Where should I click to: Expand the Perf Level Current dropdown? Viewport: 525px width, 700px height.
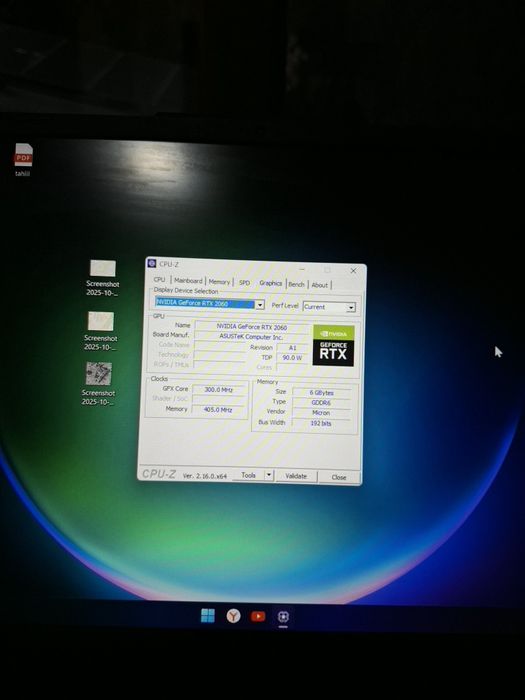[x=351, y=307]
